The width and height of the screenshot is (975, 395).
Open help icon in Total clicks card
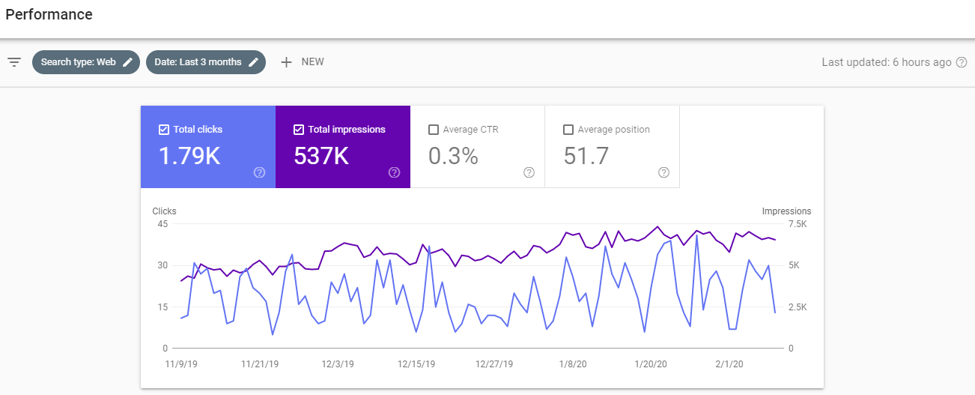[x=260, y=173]
